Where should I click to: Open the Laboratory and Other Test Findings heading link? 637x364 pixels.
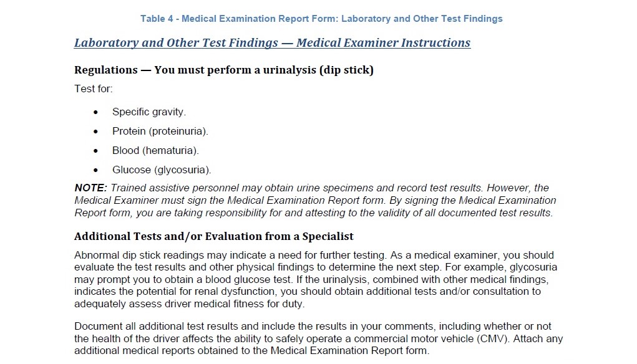pyautogui.click(x=272, y=42)
